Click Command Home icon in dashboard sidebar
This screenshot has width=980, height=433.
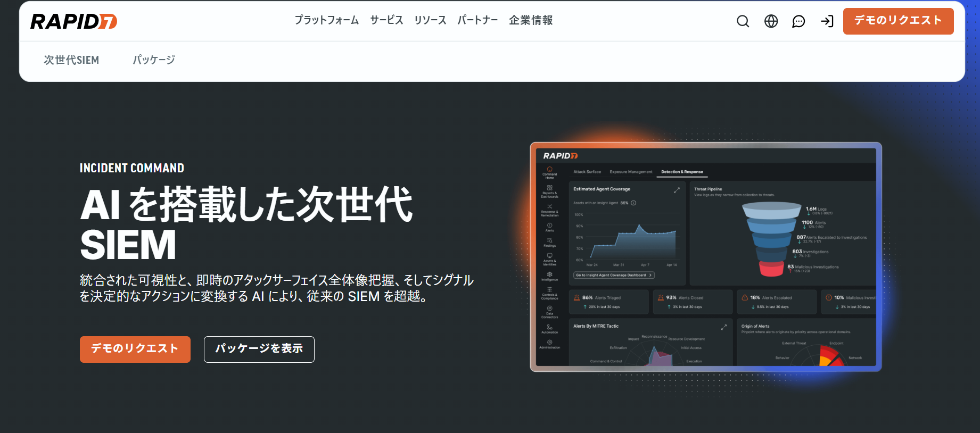point(549,170)
